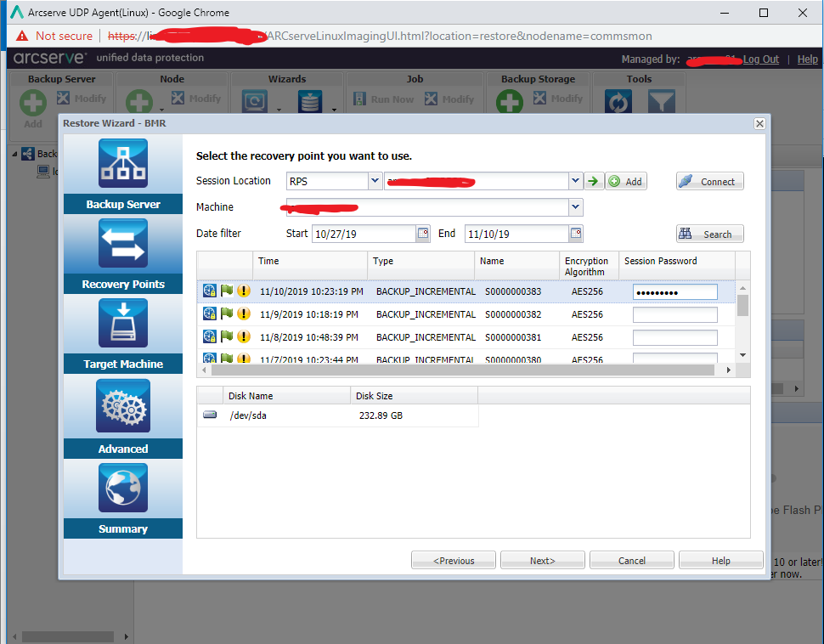The image size is (824, 644).
Task: Open the Backup wizard dropdown arrow
Action: [x=334, y=110]
